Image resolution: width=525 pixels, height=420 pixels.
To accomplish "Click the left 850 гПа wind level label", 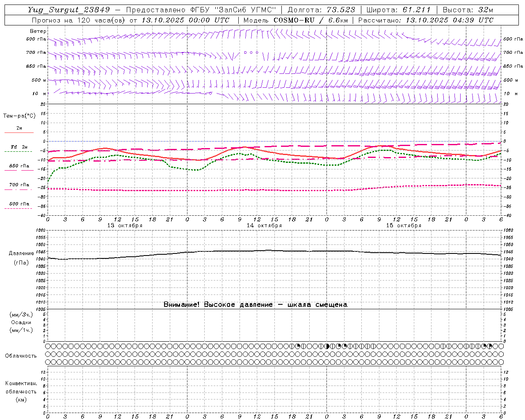I will 36,66.
